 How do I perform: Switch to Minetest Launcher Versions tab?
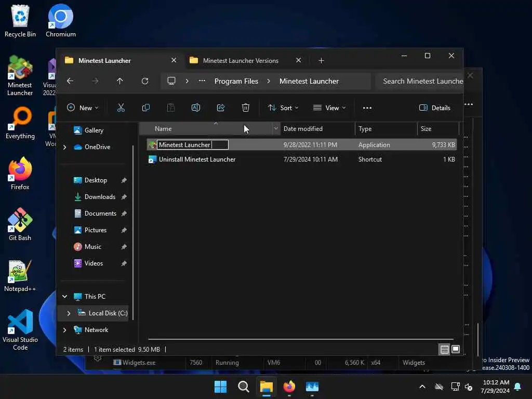pos(241,60)
